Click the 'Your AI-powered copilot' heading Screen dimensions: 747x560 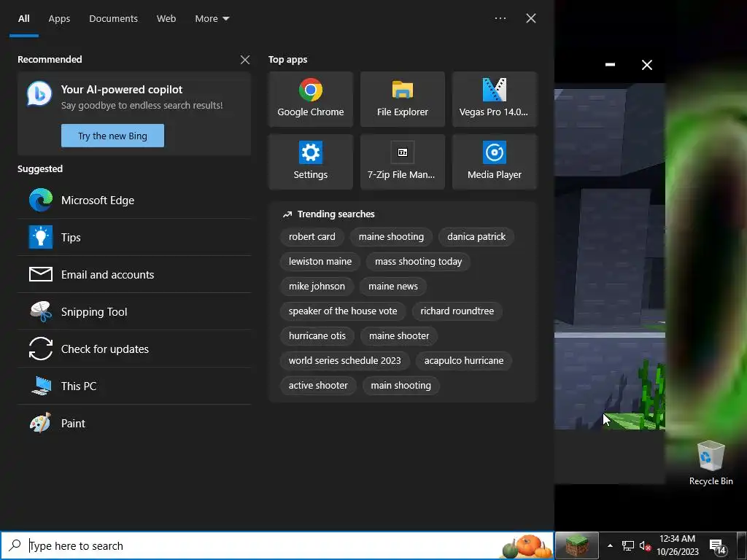click(x=122, y=90)
